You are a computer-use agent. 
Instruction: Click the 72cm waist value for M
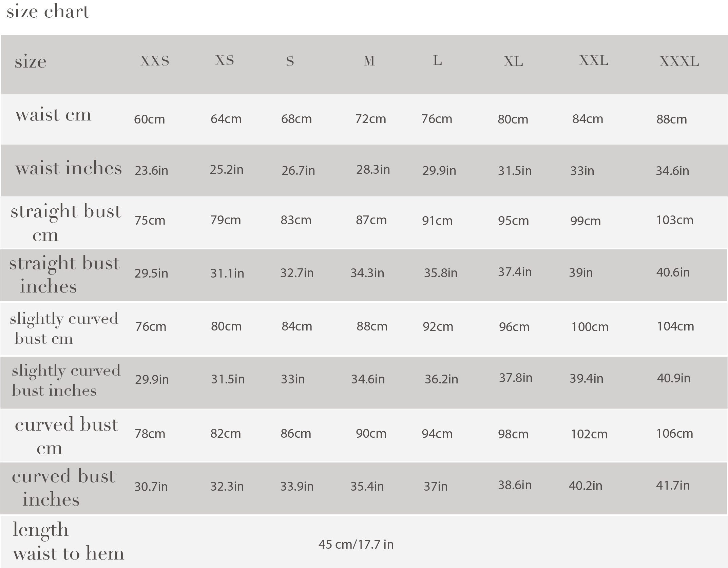(370, 119)
